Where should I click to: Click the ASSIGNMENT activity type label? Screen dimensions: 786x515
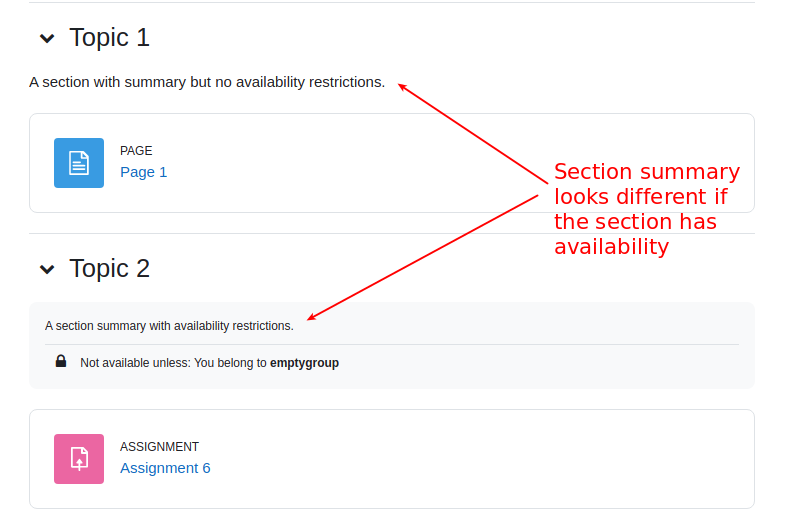[x=159, y=446]
